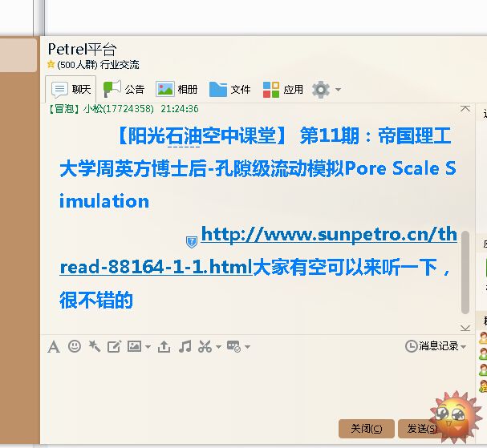Expand the send picture dropdown arrow
The image size is (487, 448).
point(148,346)
